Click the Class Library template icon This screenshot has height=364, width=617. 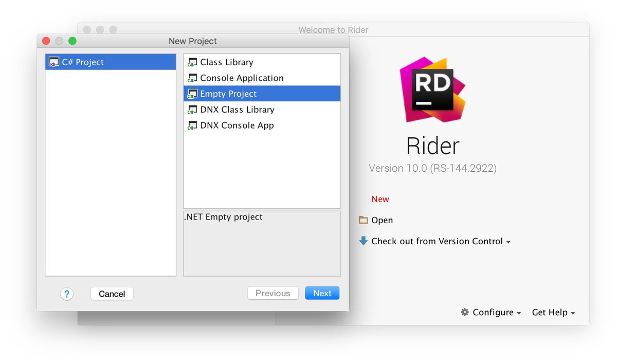click(192, 62)
